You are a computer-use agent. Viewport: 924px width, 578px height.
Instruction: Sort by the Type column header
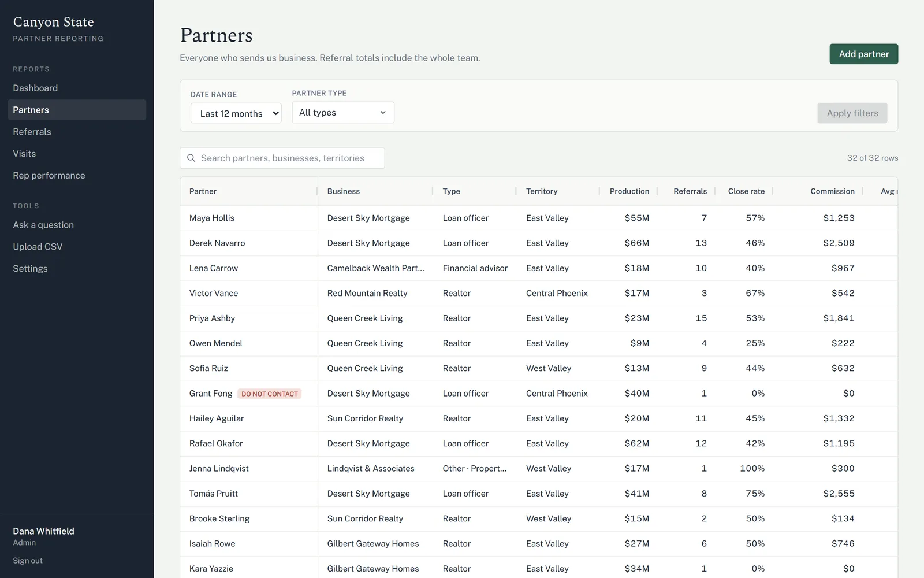(x=452, y=191)
